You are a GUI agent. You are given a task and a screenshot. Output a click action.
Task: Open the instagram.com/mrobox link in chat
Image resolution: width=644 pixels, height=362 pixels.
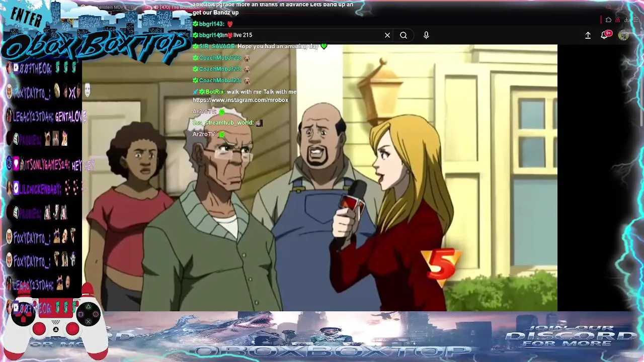240,100
